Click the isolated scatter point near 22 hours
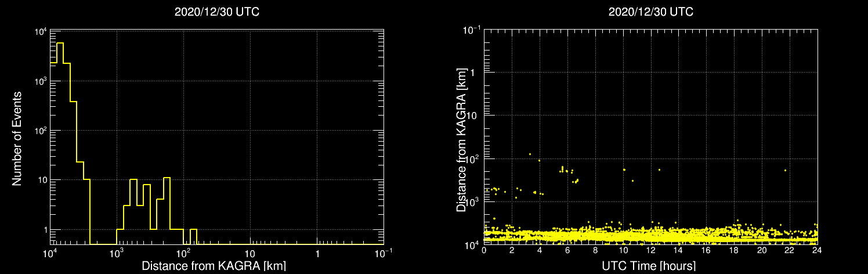 pyautogui.click(x=785, y=170)
